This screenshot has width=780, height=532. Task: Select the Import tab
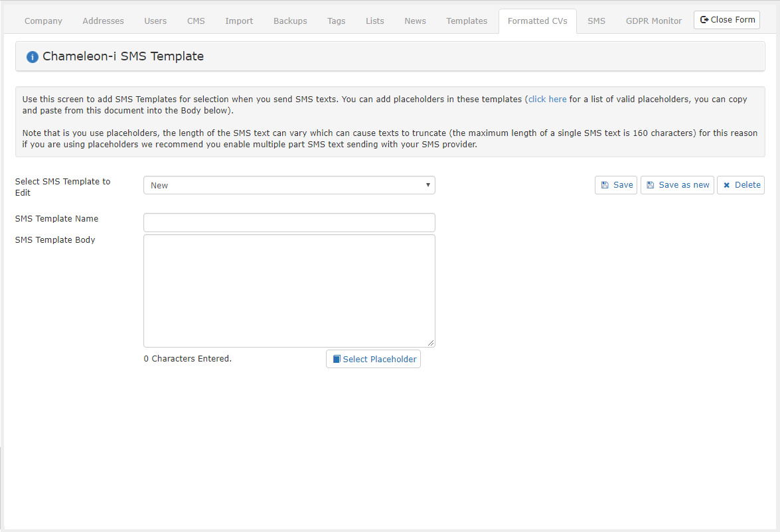pos(239,21)
